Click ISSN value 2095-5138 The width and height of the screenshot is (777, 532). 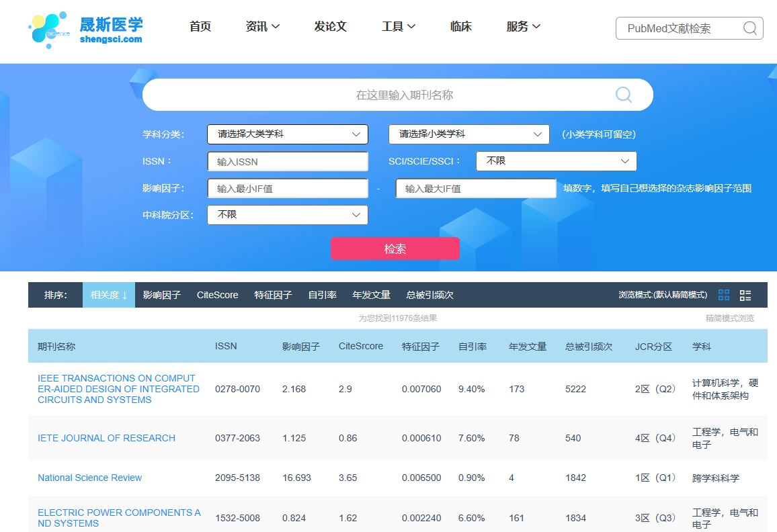[237, 478]
